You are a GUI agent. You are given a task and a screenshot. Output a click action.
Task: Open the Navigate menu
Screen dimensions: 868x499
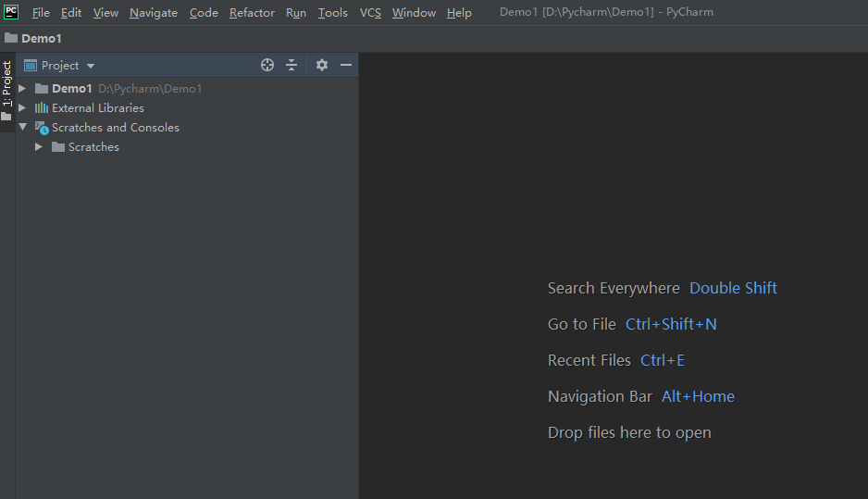[154, 12]
